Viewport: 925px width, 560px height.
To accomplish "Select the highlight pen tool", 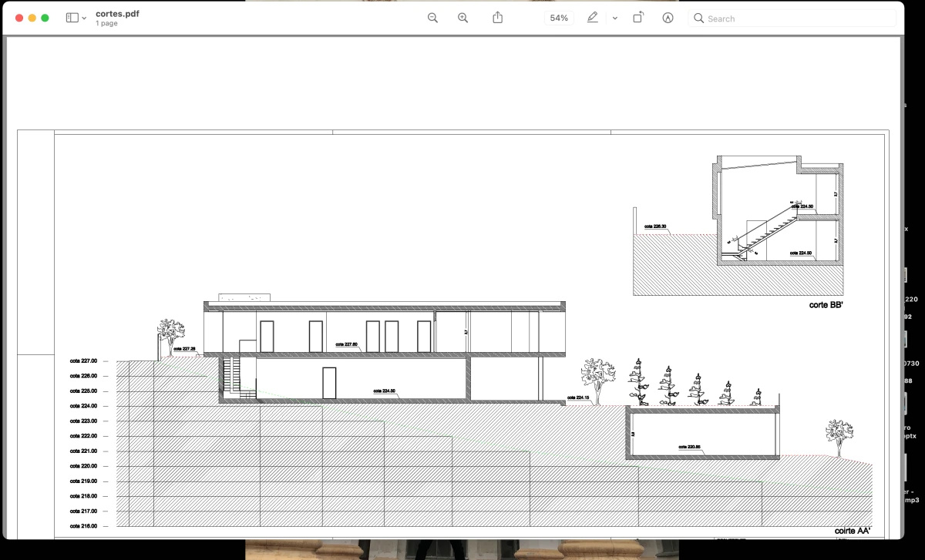I will [x=592, y=18].
